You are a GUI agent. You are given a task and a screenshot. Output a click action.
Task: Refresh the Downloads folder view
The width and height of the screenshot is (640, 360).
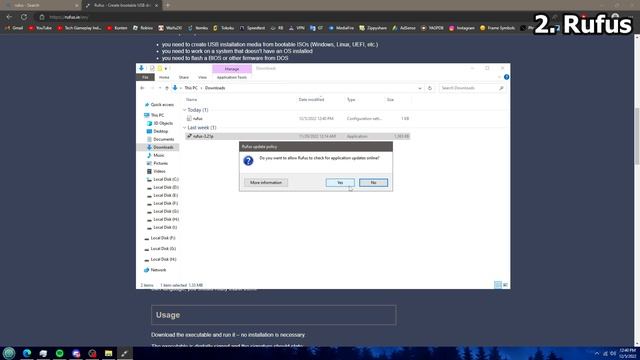coord(429,88)
